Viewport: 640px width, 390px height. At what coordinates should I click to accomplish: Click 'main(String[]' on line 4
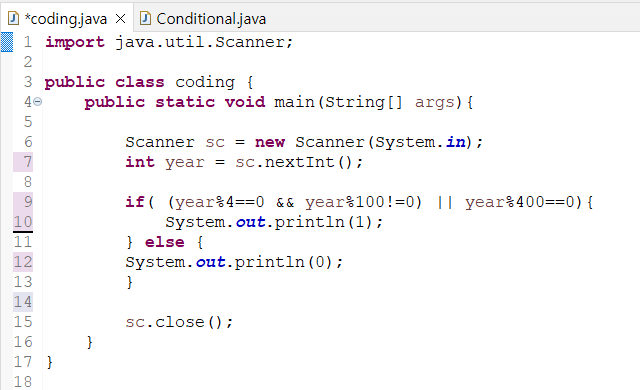pyautogui.click(x=338, y=102)
